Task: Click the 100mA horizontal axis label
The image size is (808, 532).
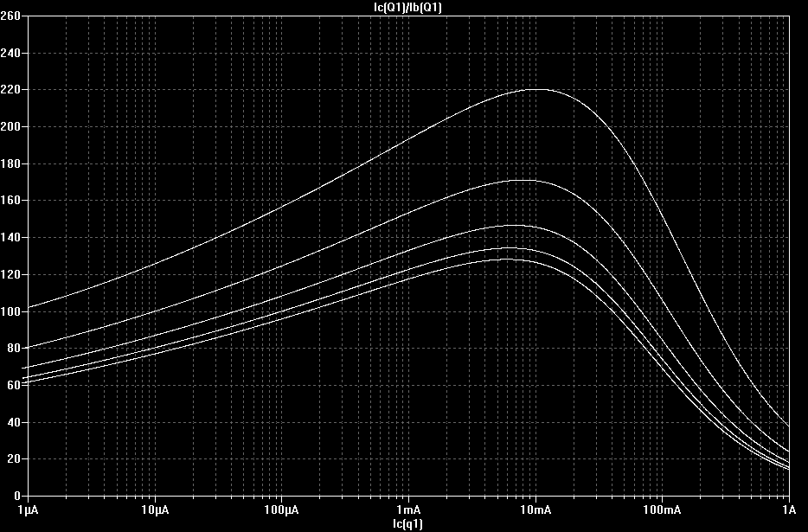Action: [x=662, y=510]
